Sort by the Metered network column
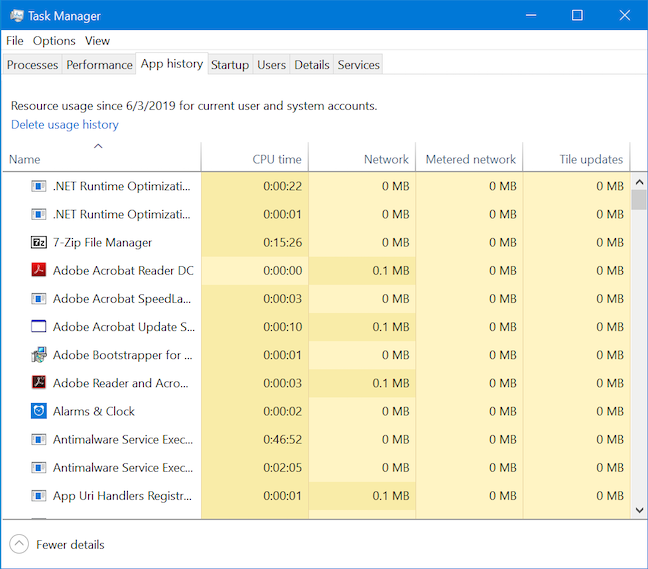 coord(469,157)
